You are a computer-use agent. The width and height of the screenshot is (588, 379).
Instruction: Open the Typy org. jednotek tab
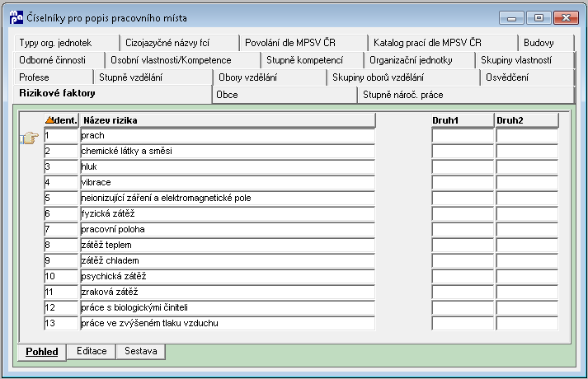point(67,43)
